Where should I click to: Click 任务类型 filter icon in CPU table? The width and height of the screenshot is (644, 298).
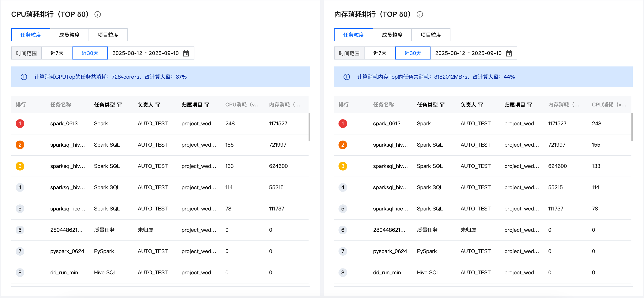pos(120,105)
